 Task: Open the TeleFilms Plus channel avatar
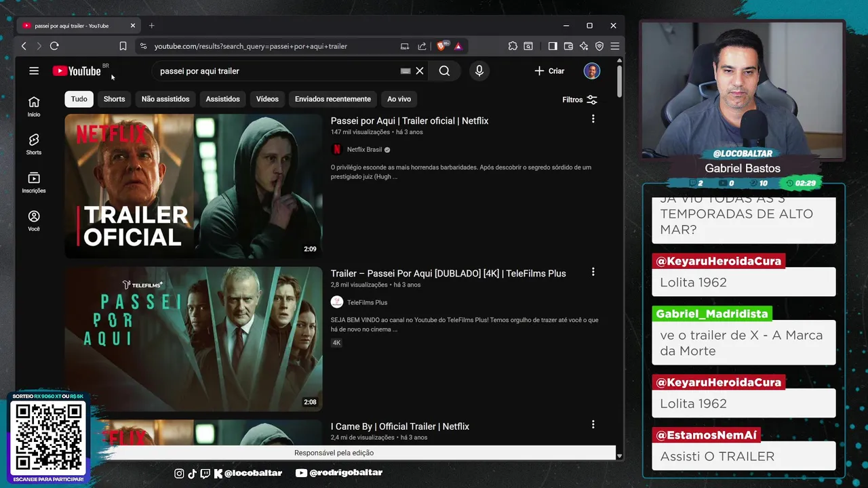(337, 302)
